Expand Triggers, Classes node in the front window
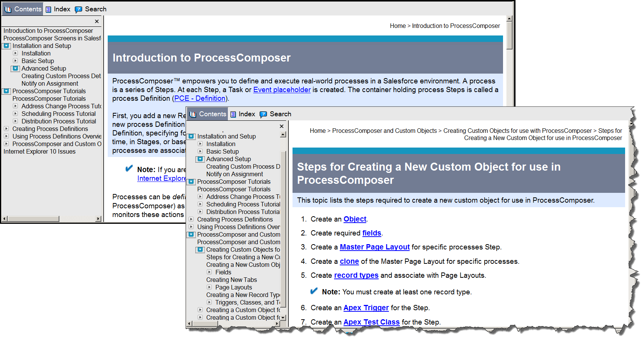 [209, 302]
